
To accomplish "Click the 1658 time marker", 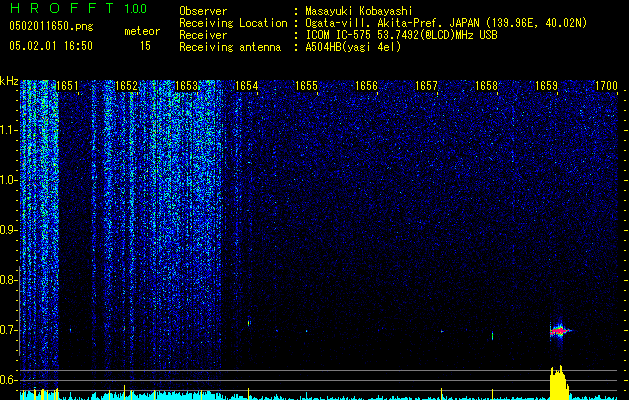I will coord(486,86).
